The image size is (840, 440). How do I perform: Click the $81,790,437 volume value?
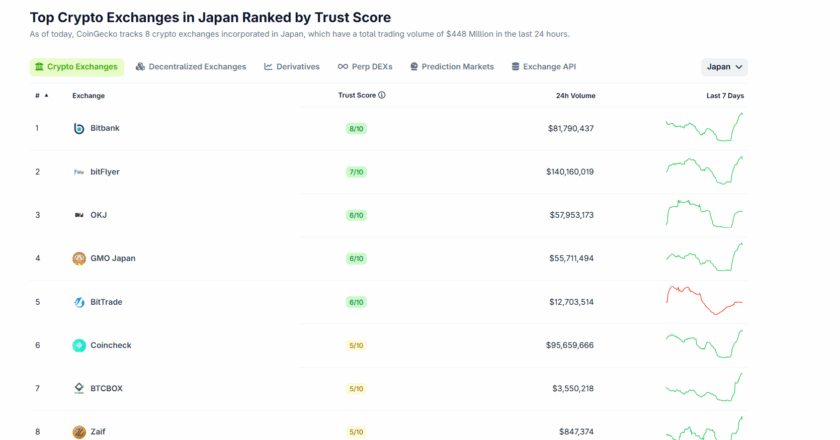click(x=571, y=129)
